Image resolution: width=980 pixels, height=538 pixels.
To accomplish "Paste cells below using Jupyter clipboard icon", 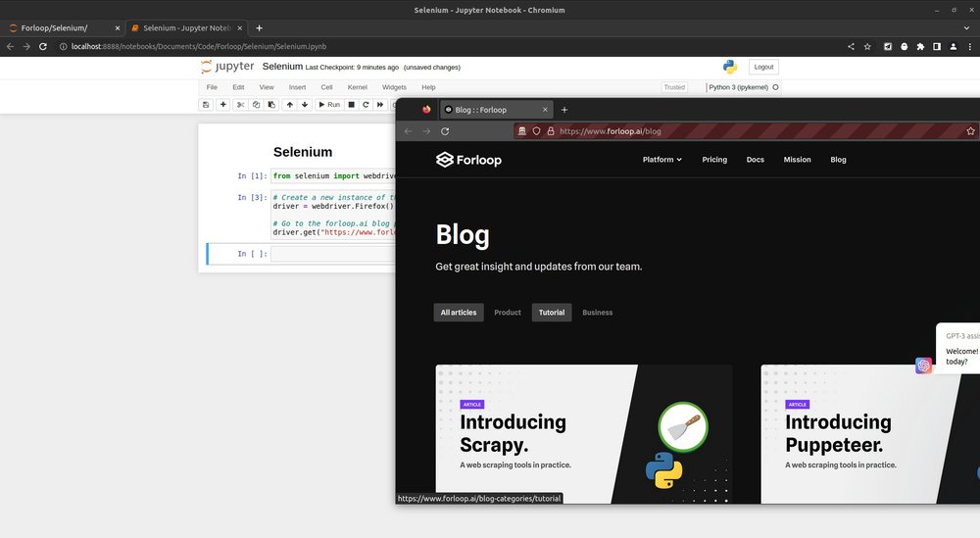I will pos(271,105).
